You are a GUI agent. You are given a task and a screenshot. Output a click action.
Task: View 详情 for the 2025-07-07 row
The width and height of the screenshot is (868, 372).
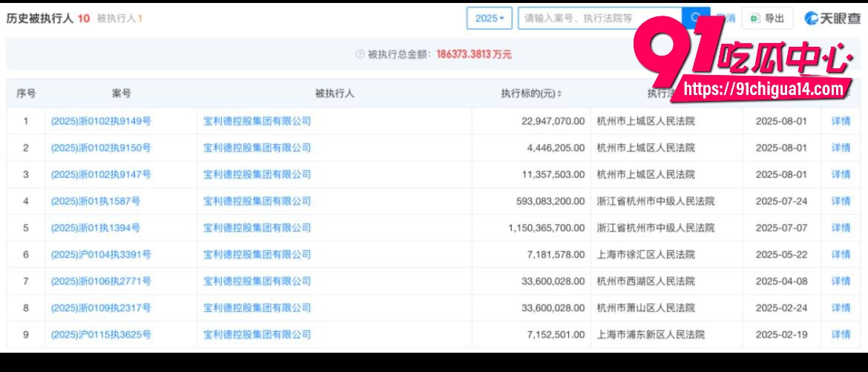pyautogui.click(x=841, y=227)
